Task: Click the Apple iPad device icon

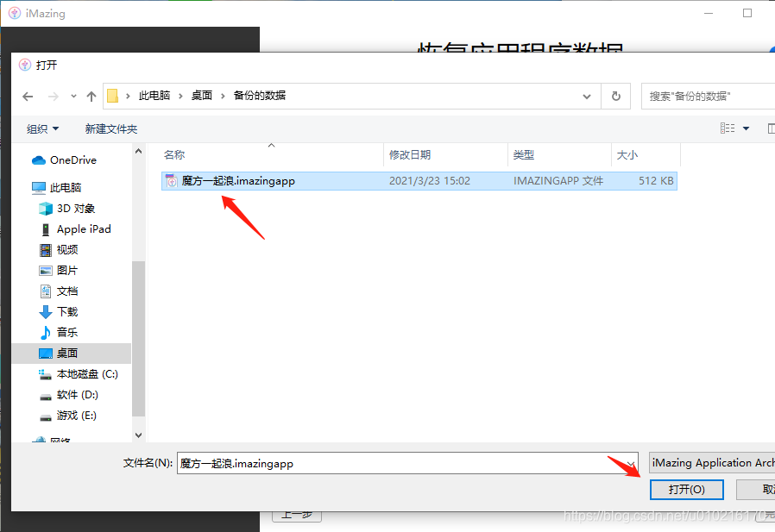Action: pyautogui.click(x=46, y=229)
